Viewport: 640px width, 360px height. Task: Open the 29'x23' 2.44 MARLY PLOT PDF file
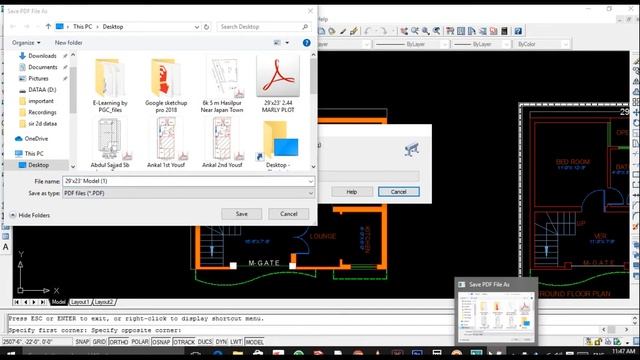[278, 84]
